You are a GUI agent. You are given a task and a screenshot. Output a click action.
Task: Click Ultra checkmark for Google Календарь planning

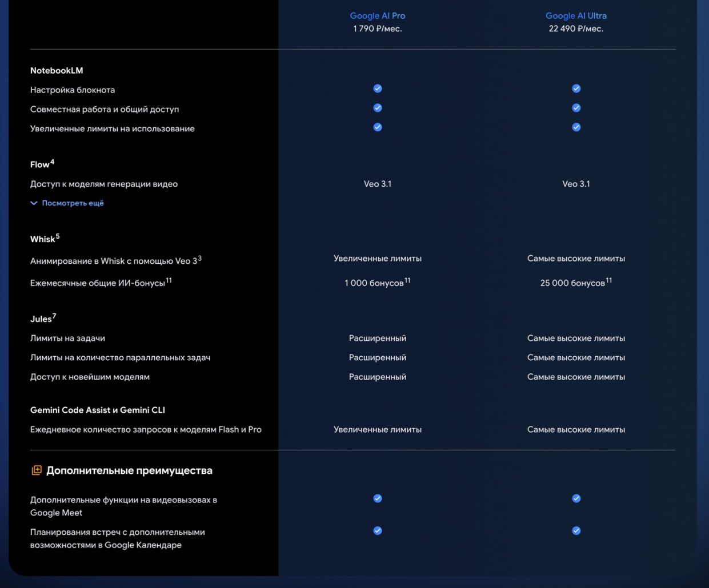(576, 530)
